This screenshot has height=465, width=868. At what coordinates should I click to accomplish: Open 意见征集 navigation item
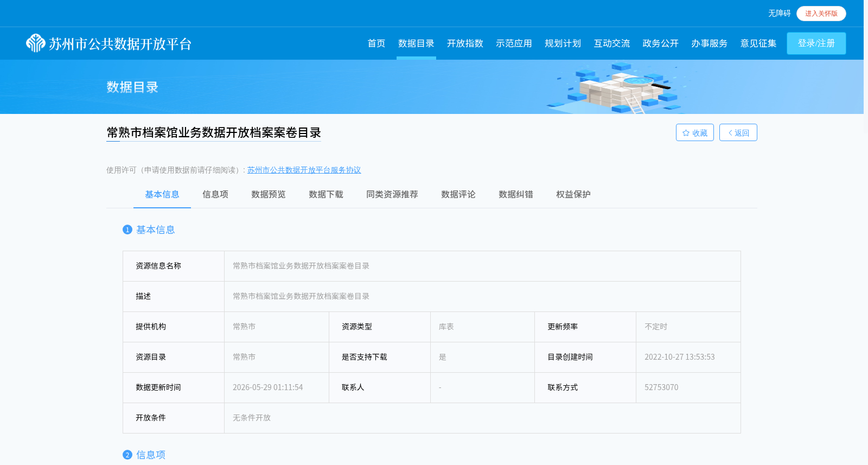[x=758, y=43]
